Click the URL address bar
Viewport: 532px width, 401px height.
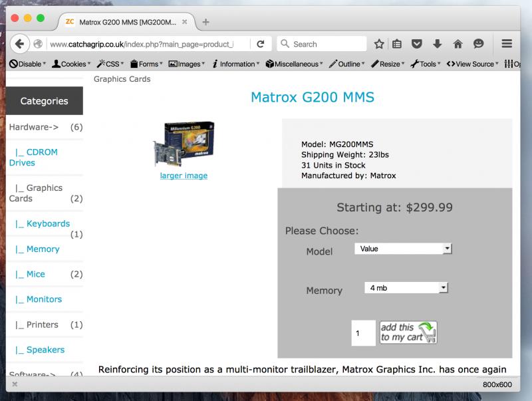point(142,44)
